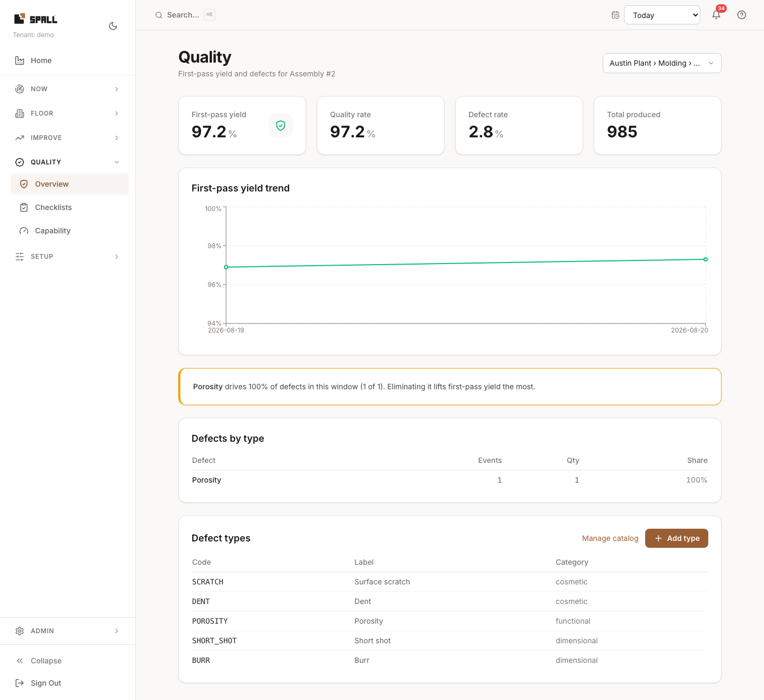764x700 pixels.
Task: Click the Capability gauge icon
Action: [x=24, y=231]
